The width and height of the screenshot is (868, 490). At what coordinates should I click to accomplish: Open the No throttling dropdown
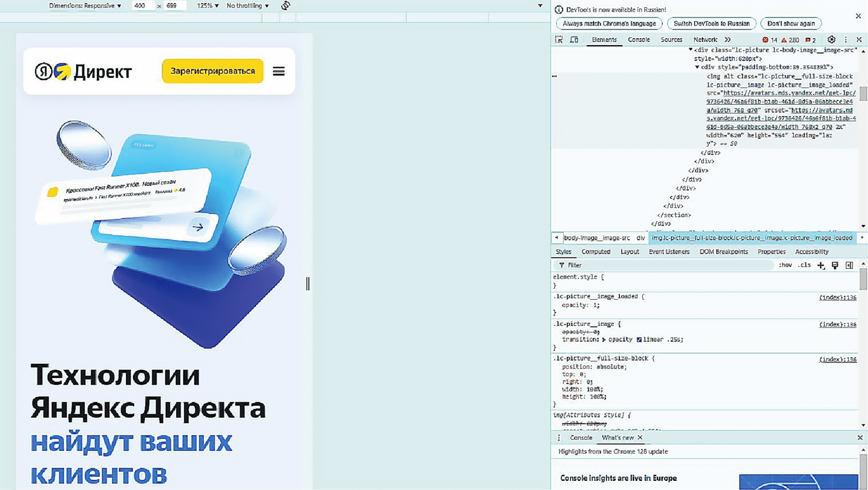248,6
